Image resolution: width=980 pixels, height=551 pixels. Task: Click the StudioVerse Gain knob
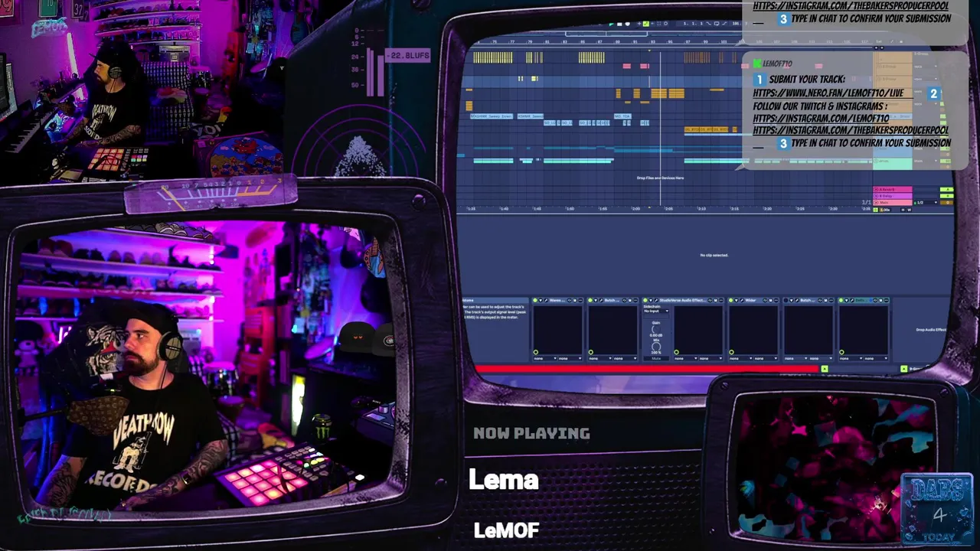(656, 329)
